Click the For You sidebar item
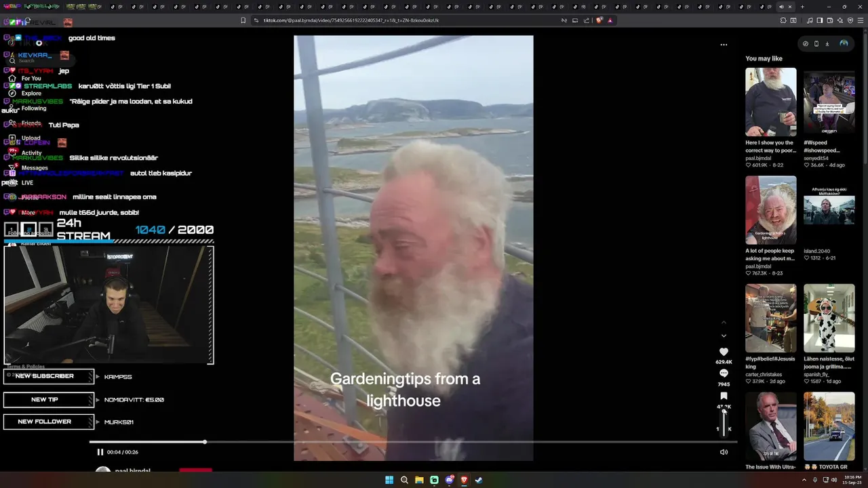Screen dimensions: 868x488 point(24,79)
